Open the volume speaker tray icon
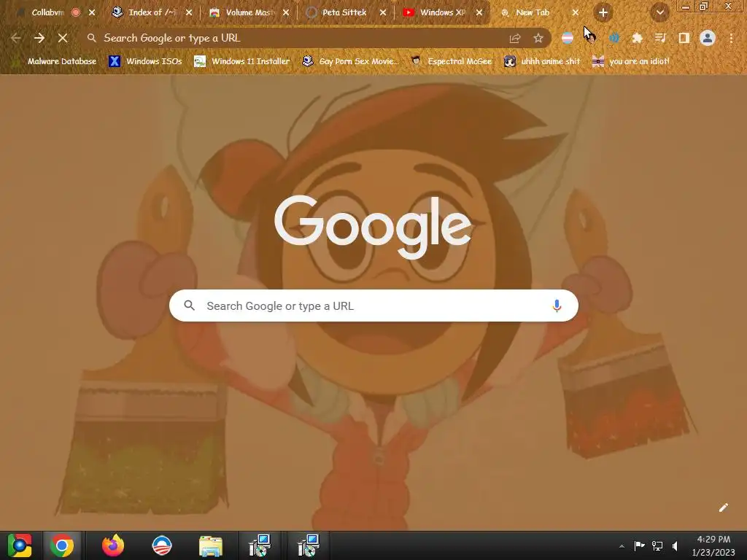The height and width of the screenshot is (560, 747). pos(675,545)
